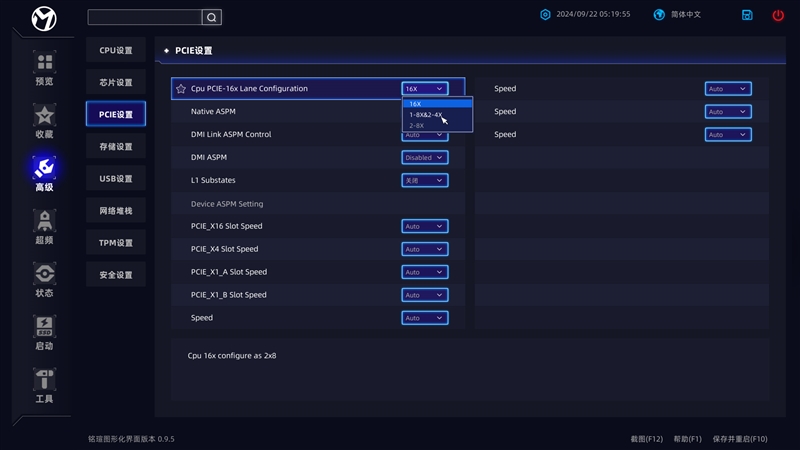
Task: Favorite star for Cpu PCIE-16x Lane Configuration
Action: pos(181,89)
